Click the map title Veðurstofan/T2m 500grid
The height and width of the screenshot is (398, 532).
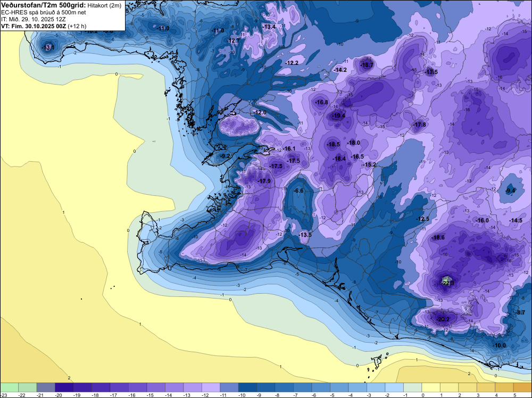pyautogui.click(x=44, y=5)
